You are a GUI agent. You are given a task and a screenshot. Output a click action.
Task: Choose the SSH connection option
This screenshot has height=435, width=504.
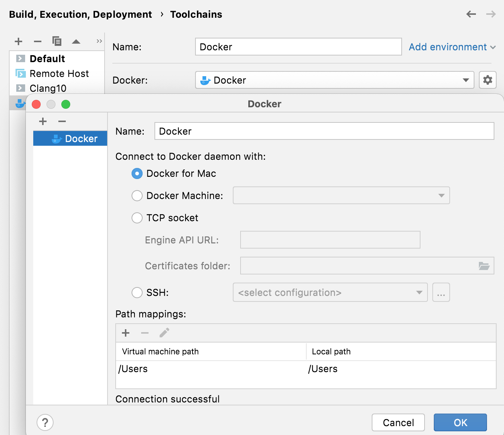click(137, 292)
